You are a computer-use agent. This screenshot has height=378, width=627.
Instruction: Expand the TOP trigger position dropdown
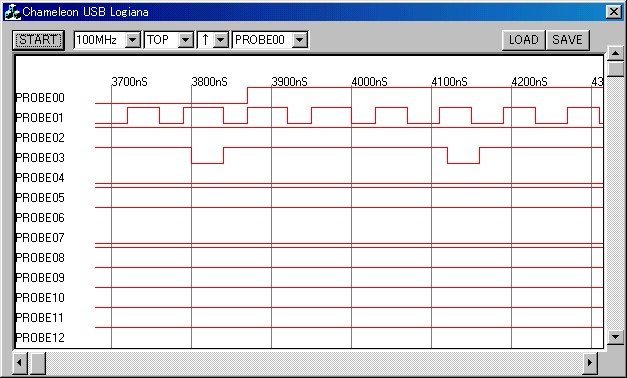(186, 40)
